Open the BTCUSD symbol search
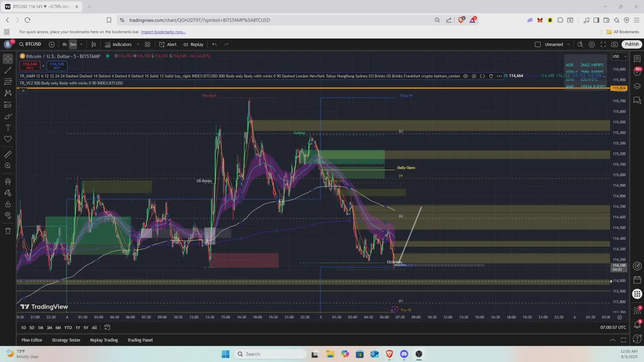Image resolution: width=644 pixels, height=362 pixels. pyautogui.click(x=30, y=44)
